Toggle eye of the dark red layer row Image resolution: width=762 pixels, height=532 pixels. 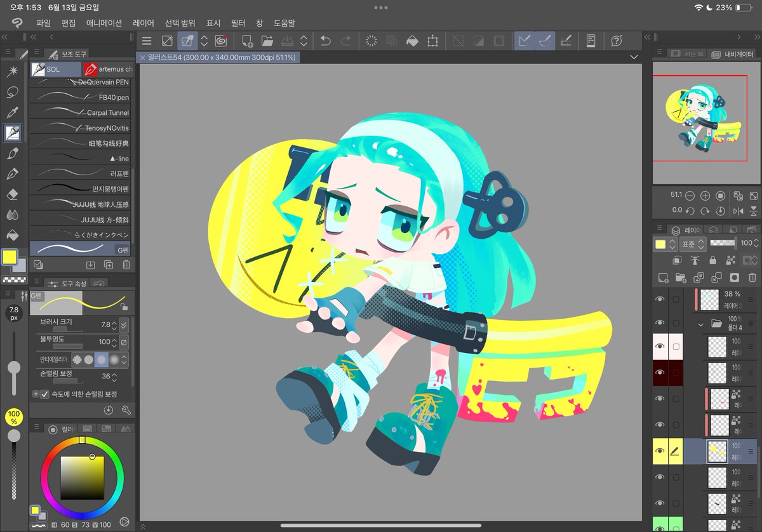[x=660, y=373]
